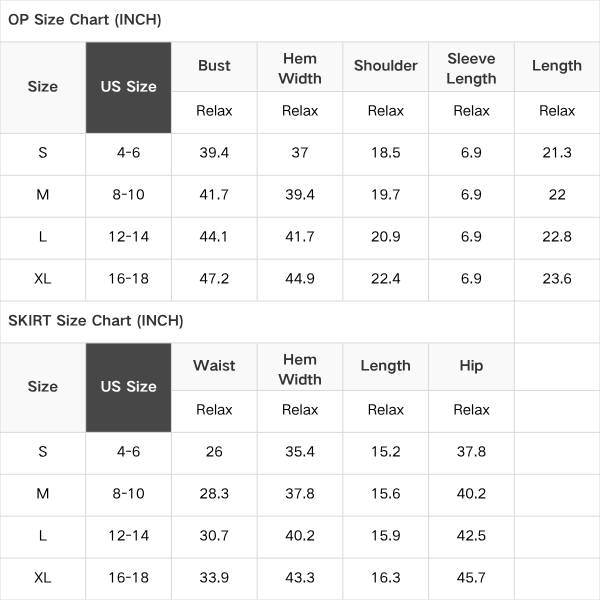This screenshot has height=600, width=600.
Task: Select bust value 39.4 for size S
Action: [214, 153]
